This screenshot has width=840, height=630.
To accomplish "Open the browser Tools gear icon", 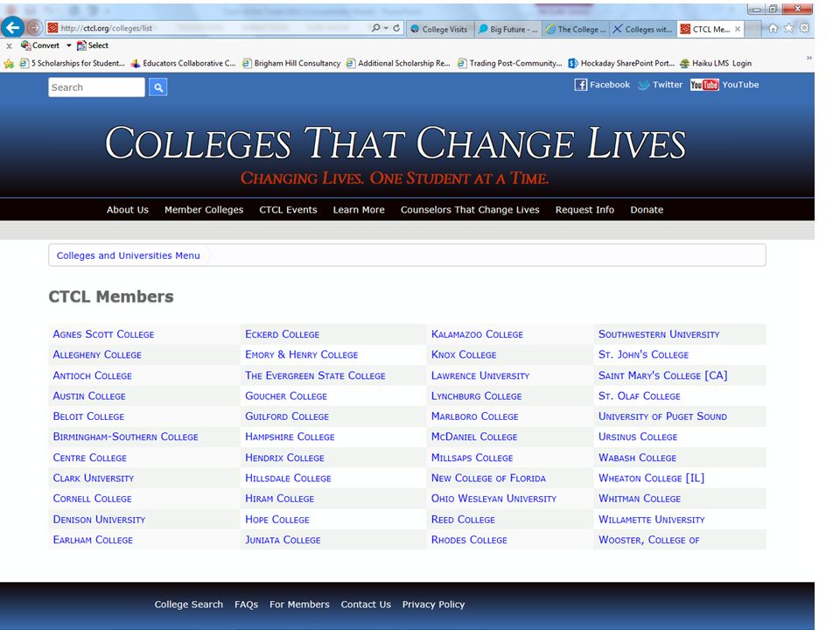I will click(804, 28).
